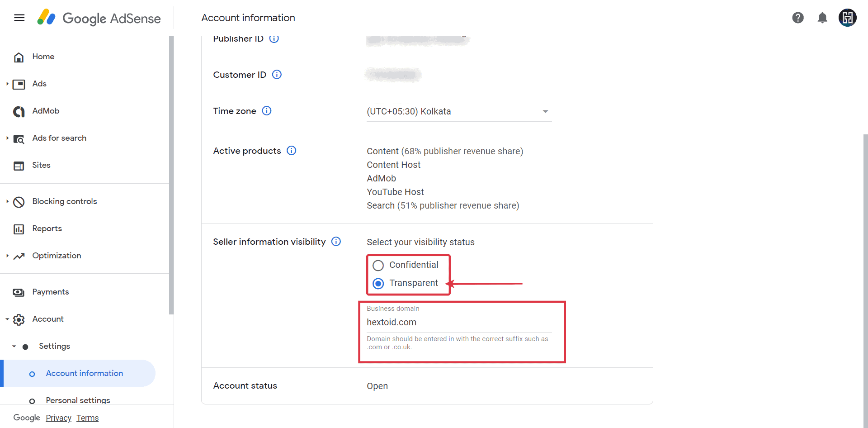Open Optimization in sidebar

click(57, 256)
